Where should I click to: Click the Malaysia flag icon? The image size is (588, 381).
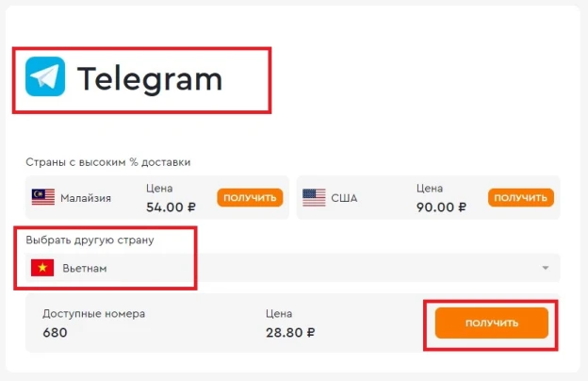point(43,197)
